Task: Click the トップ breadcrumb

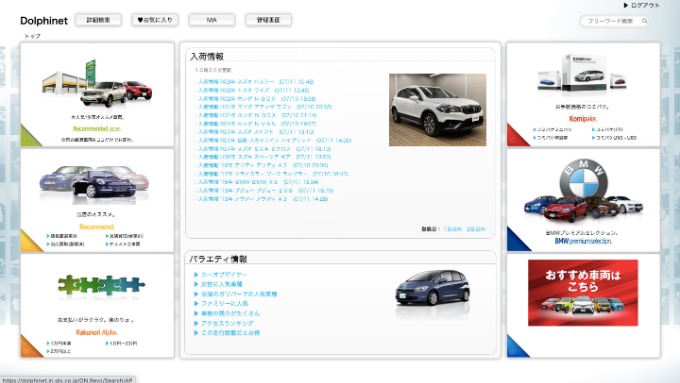Action: click(33, 36)
